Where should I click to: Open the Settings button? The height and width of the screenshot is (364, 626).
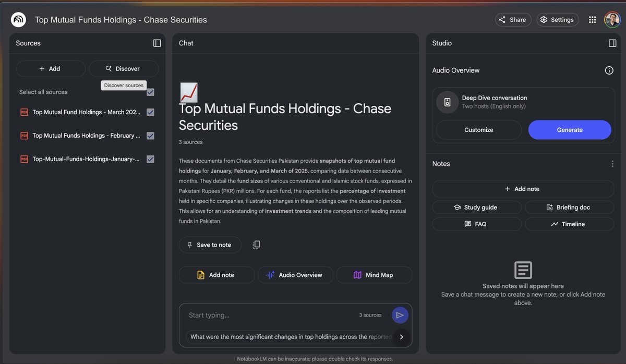[x=557, y=20]
